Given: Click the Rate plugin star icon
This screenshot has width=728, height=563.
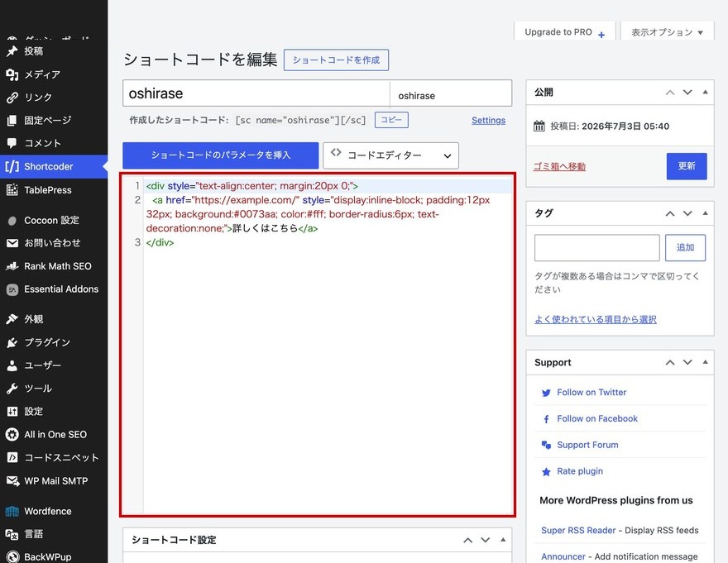Looking at the screenshot, I should tap(546, 471).
